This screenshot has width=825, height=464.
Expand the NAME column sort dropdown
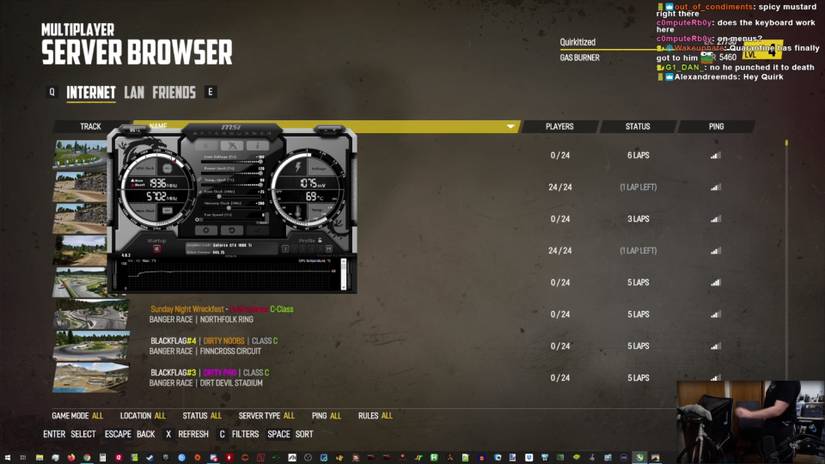510,127
